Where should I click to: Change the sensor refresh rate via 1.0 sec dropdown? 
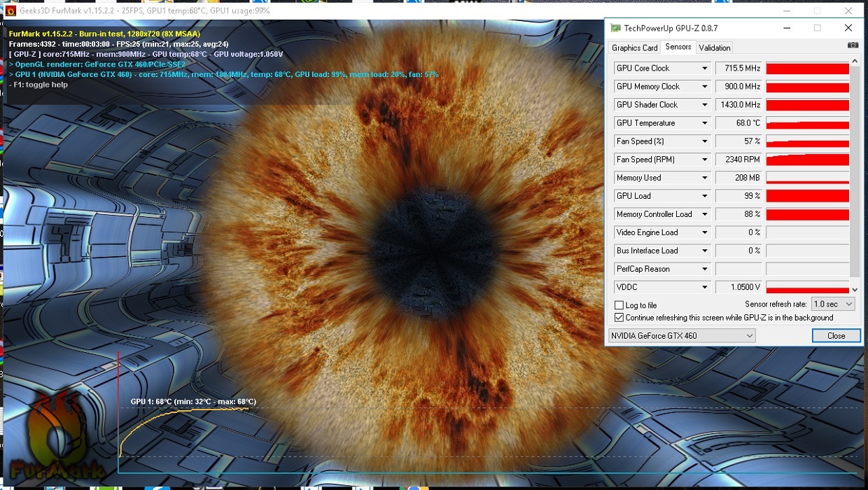(x=832, y=304)
